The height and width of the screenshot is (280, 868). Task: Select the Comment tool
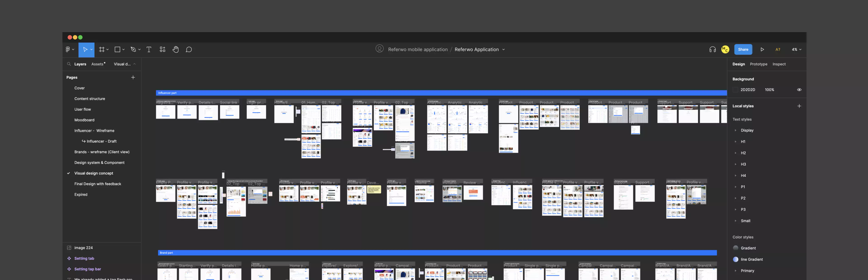pyautogui.click(x=189, y=49)
